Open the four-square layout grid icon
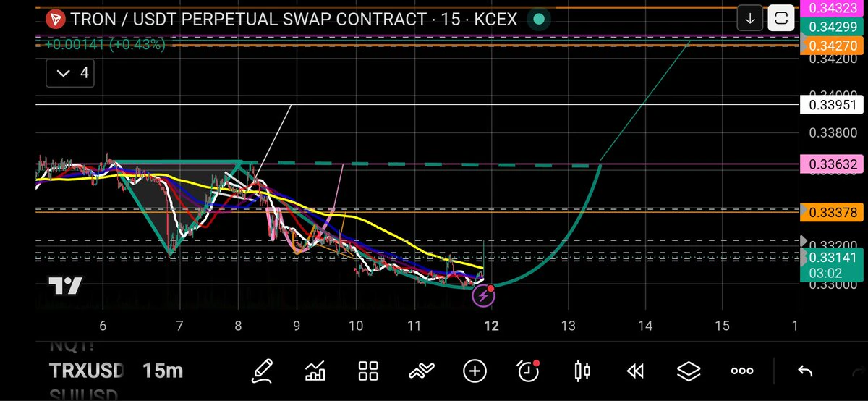 coord(369,371)
